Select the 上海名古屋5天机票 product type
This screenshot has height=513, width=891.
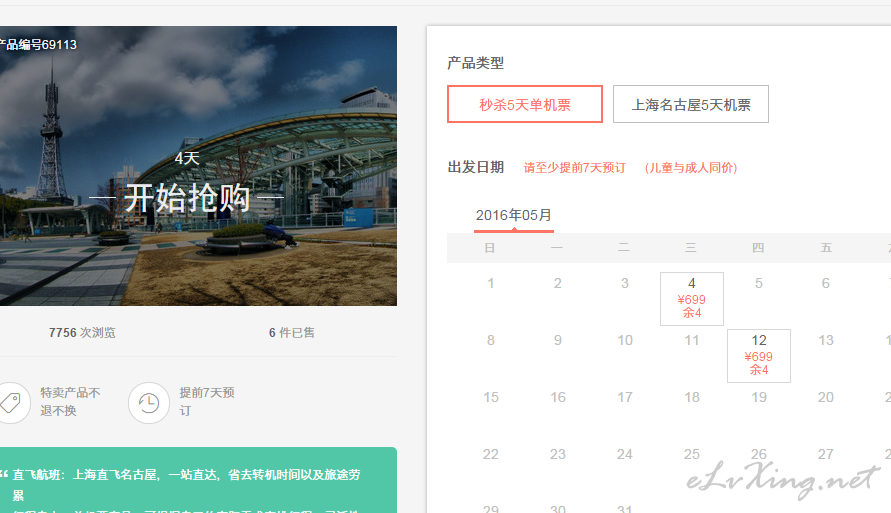690,104
